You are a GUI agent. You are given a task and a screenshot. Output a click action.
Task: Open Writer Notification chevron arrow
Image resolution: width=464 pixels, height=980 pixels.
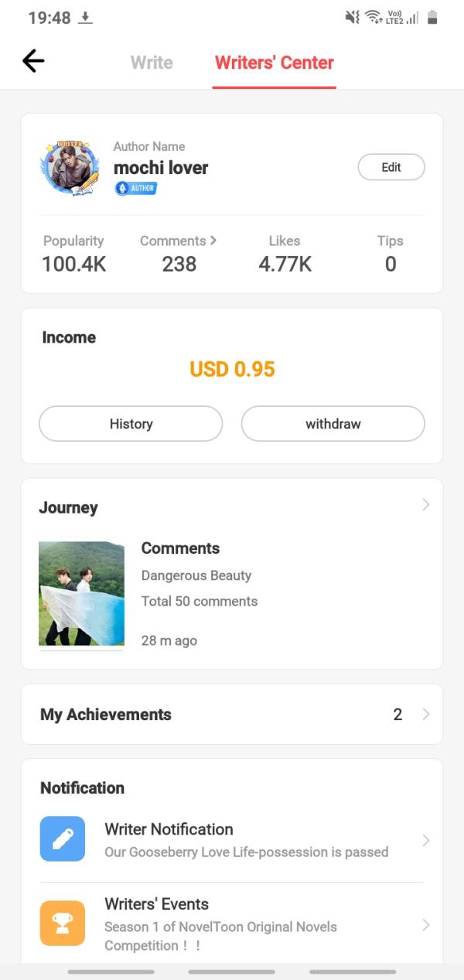point(425,840)
